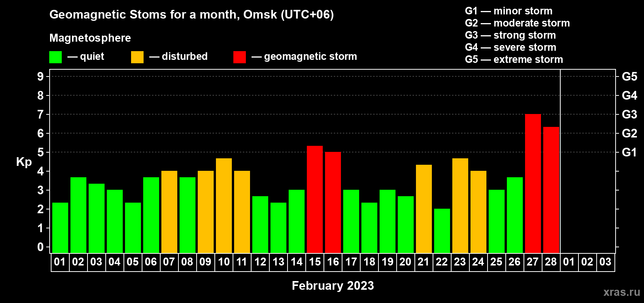This screenshot has height=303, width=644.
Task: Click the 'G1 — minor storm' legend line
Action: tap(509, 11)
